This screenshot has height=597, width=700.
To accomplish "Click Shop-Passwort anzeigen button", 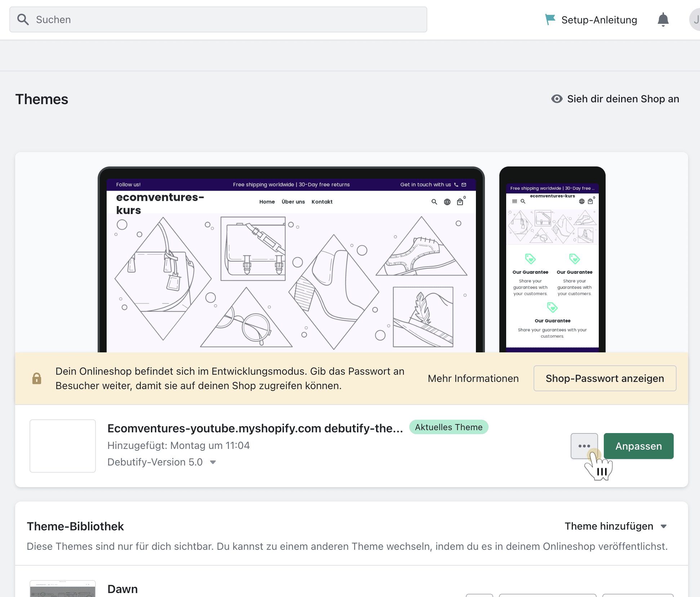I will [605, 378].
